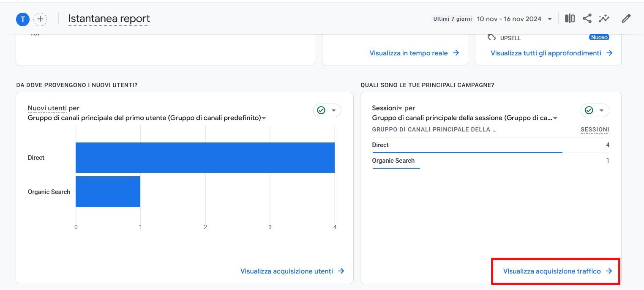Viewport: 644px width, 290px height.
Task: Click the UPSELL tag icon
Action: pos(491,37)
